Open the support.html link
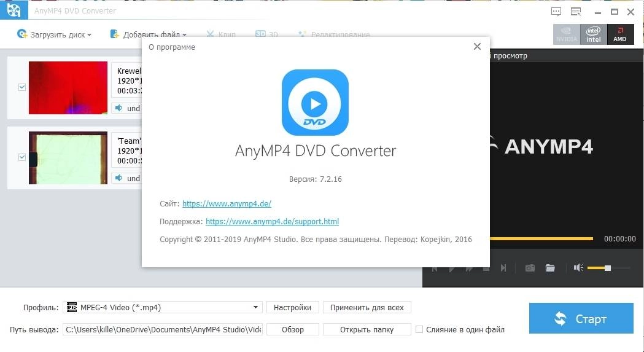The image size is (644, 352). (x=273, y=222)
